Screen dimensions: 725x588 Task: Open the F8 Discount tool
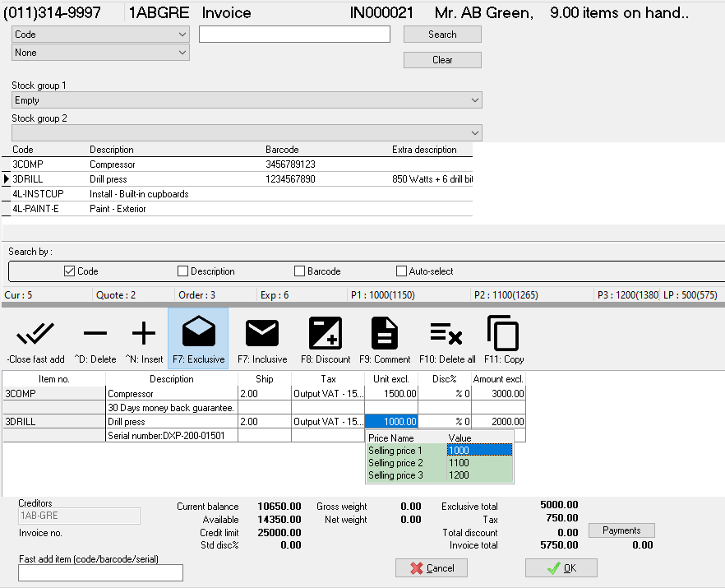[x=325, y=333]
